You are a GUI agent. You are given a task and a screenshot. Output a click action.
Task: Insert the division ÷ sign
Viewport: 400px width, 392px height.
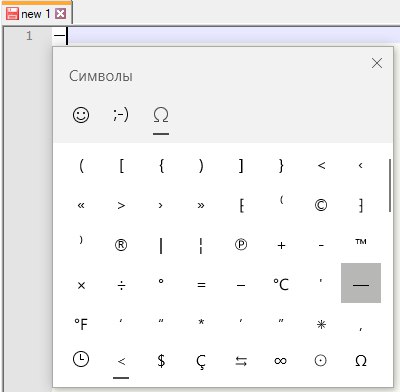(121, 285)
